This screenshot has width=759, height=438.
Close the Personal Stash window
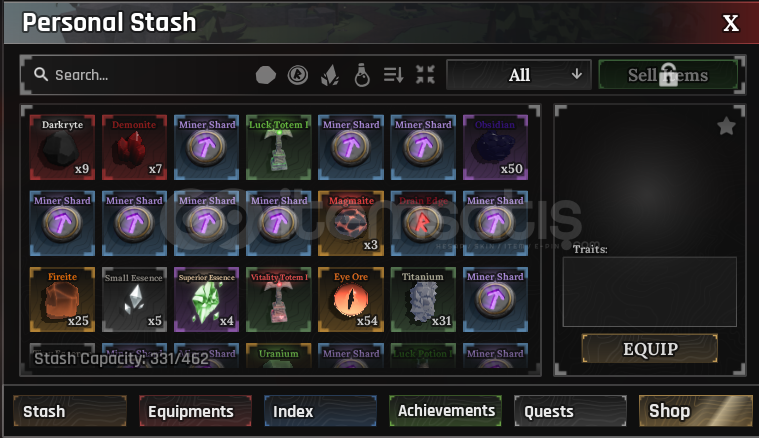tap(731, 23)
